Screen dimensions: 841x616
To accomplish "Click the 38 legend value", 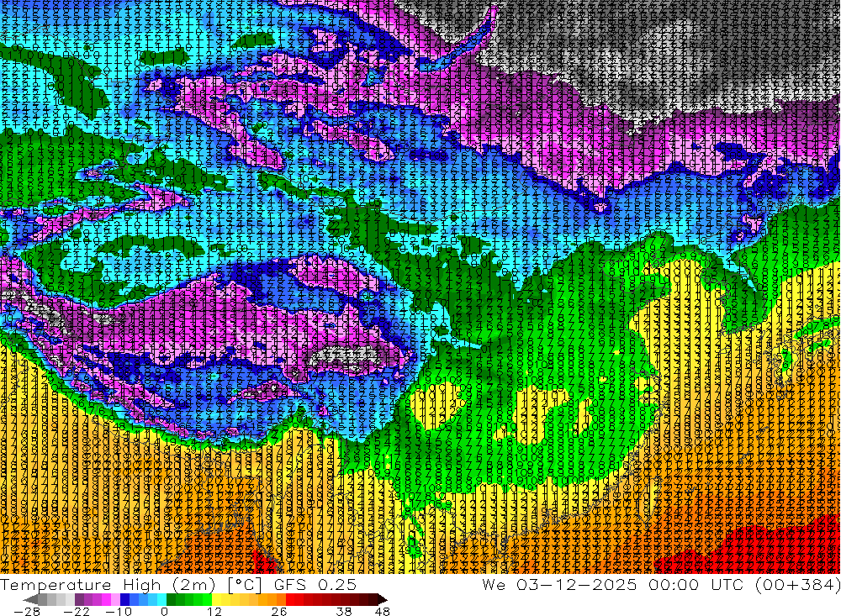I will [x=344, y=612].
